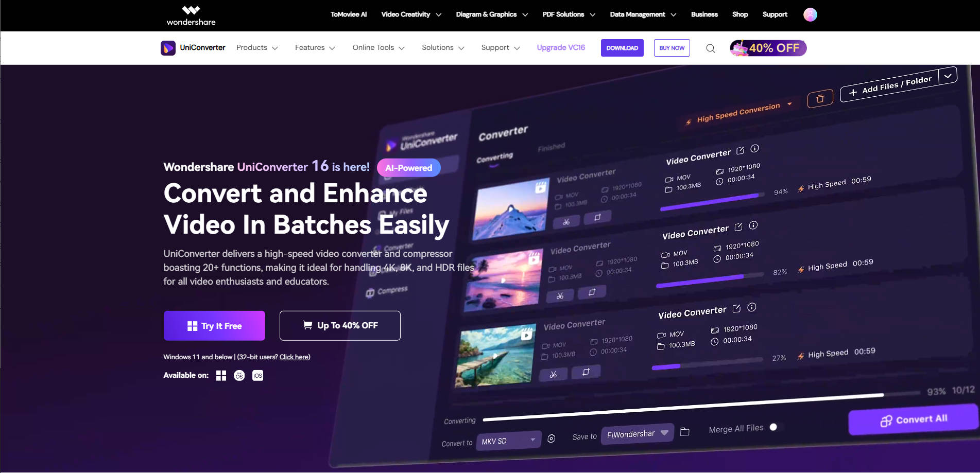Screen dimensions: 980x473
Task: Click the 40% OFF promo banner
Action: pos(768,48)
